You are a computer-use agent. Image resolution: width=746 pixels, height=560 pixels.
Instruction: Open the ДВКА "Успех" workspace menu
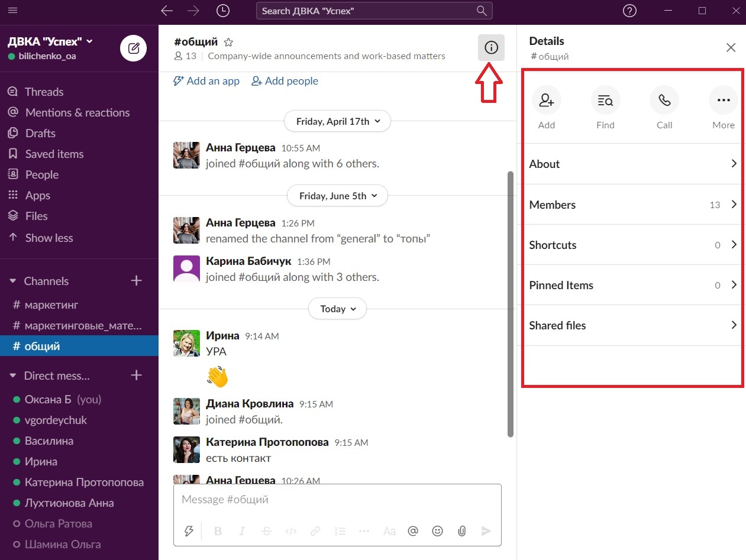(50, 41)
